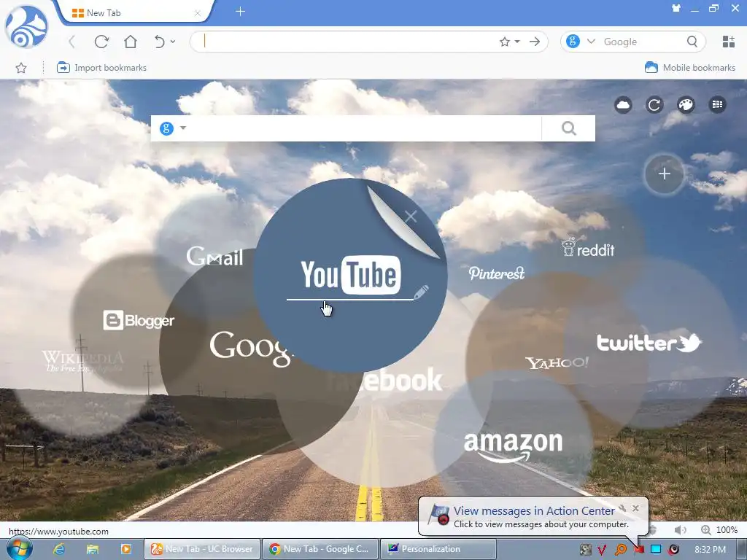Open the YouTube speed dial bubble

pyautogui.click(x=350, y=275)
